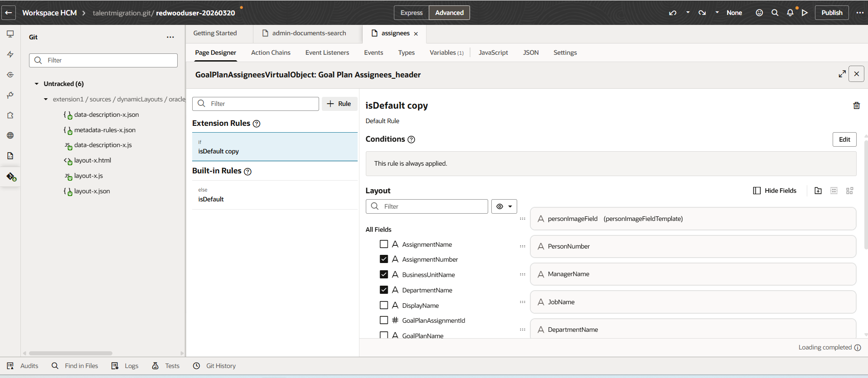Click the undo arrow icon
868x378 pixels.
click(673, 13)
